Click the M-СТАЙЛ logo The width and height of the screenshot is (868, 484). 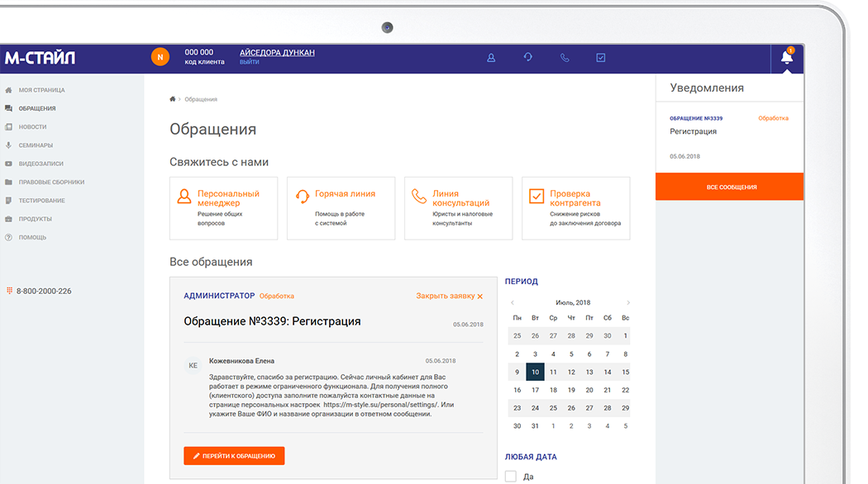pyautogui.click(x=40, y=58)
